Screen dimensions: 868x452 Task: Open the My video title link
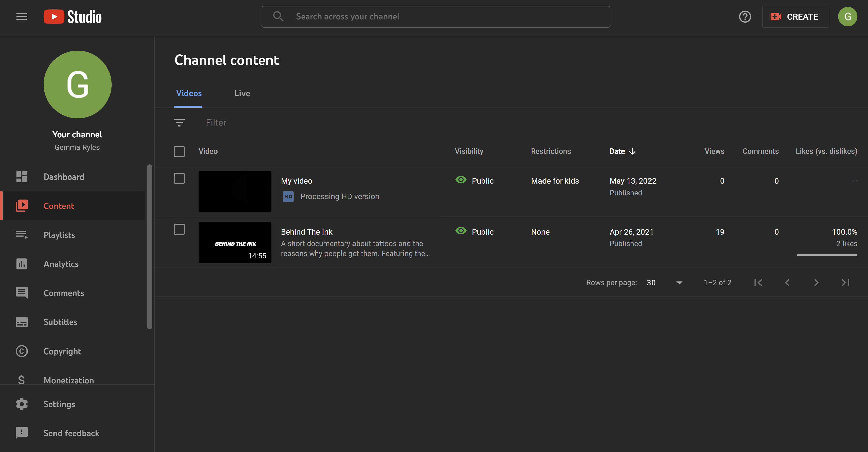coord(296,181)
